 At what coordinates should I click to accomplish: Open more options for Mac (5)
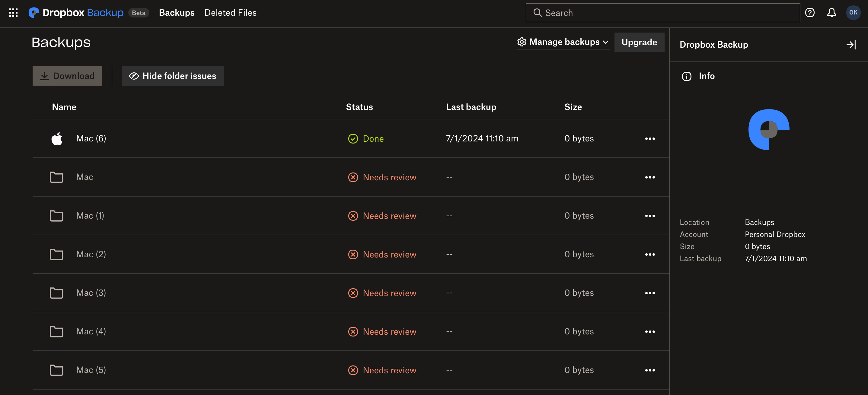[650, 370]
